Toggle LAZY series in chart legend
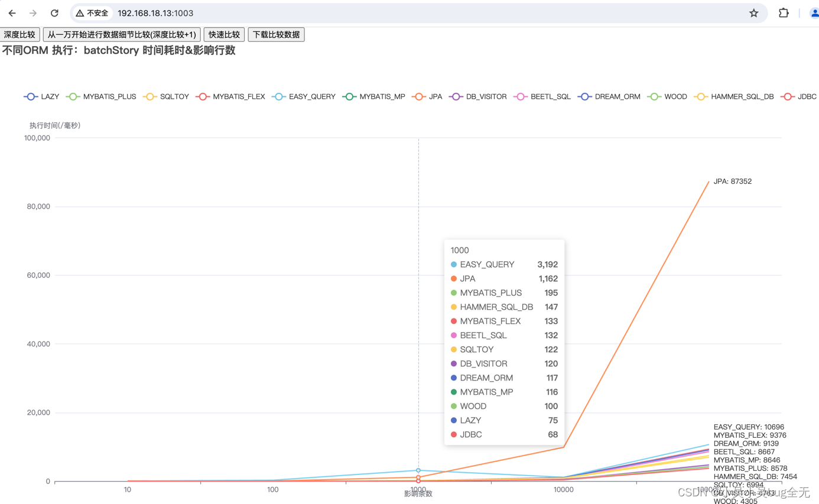 [x=41, y=96]
